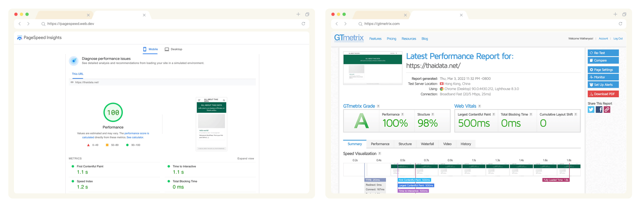The image size is (644, 205).
Task: Click Time to Interactive 1.1 s metric
Action: (210, 169)
